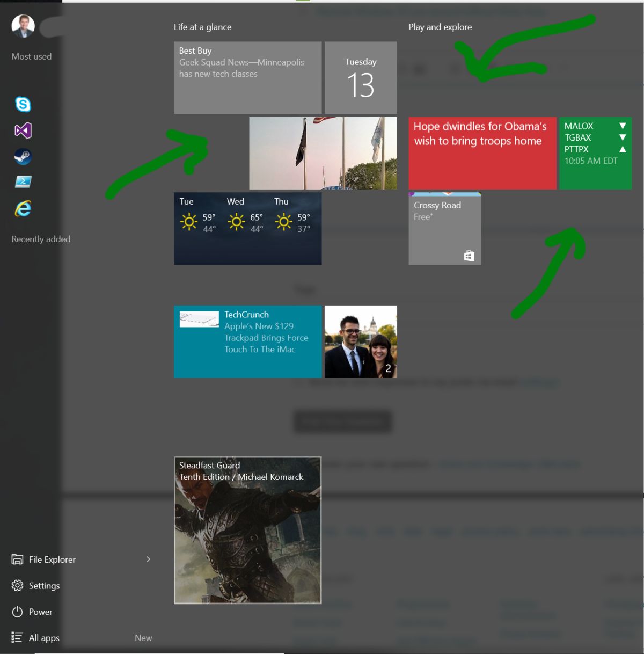Open Internet Explorer from Most used

pyautogui.click(x=23, y=208)
